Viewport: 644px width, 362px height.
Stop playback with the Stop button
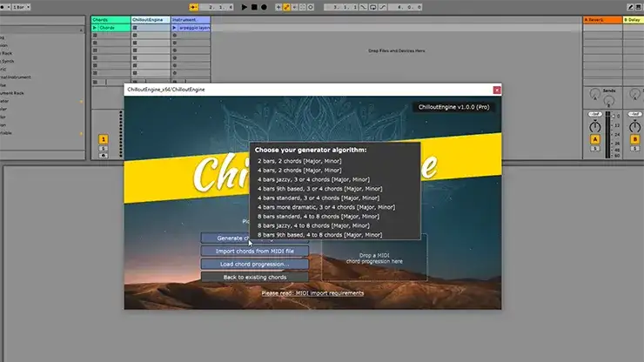click(254, 7)
